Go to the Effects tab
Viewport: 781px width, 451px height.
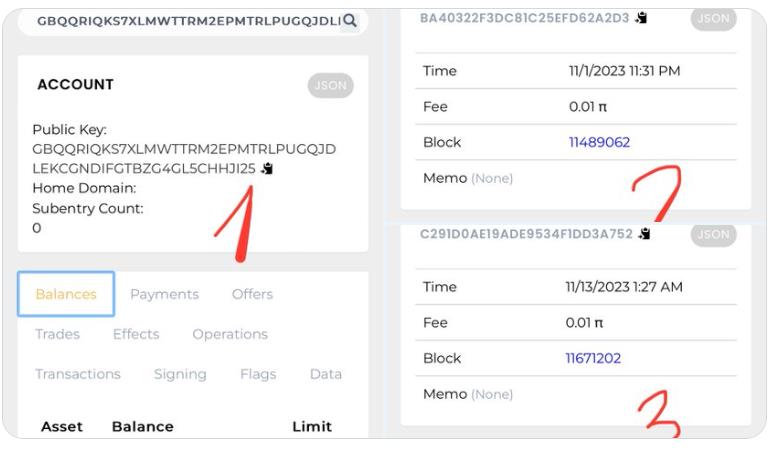click(x=136, y=334)
